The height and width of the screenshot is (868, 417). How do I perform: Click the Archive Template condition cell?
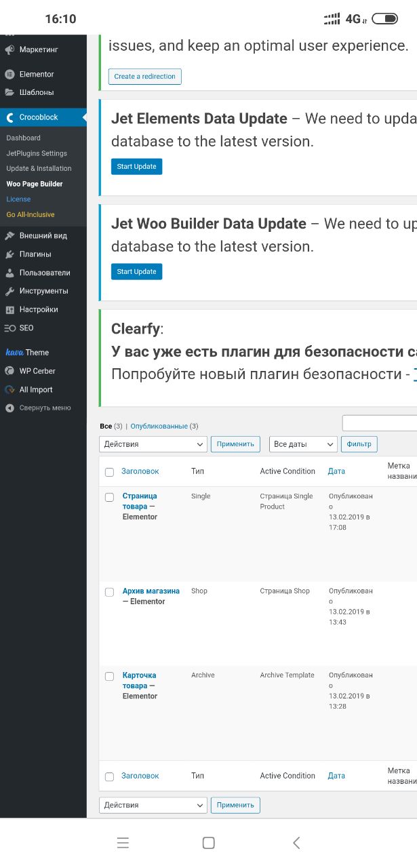287,675
